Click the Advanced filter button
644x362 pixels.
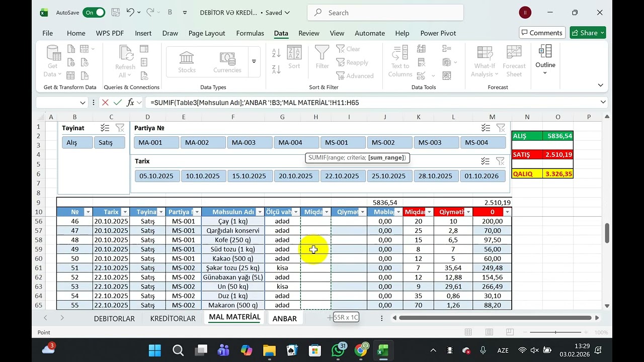click(x=355, y=76)
